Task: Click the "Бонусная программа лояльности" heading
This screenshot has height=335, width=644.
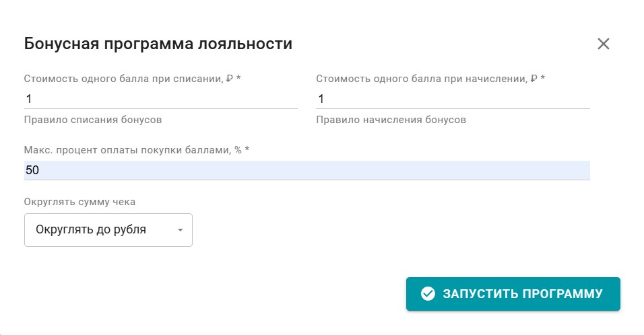Action: [158, 44]
